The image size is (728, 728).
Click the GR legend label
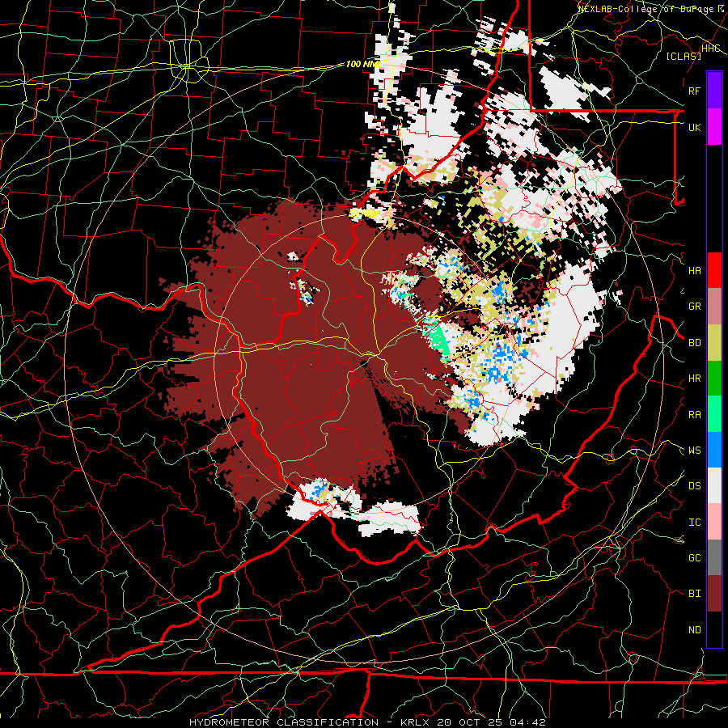point(694,307)
